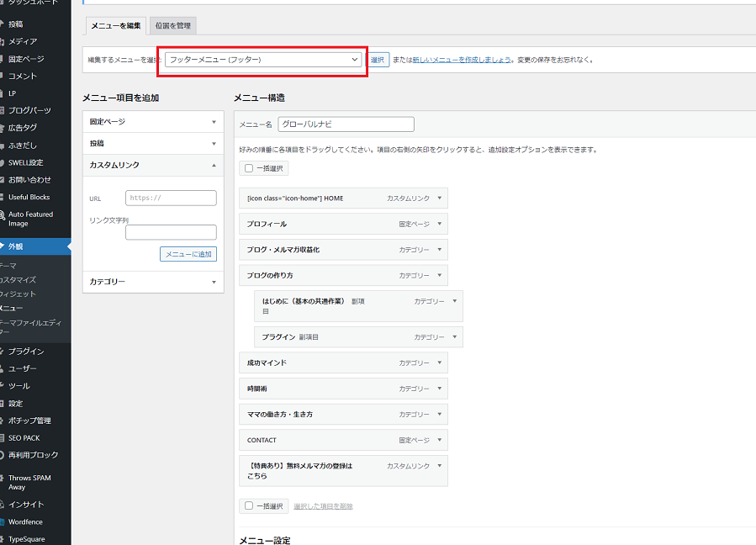
Task: Click into the リンク文字列 text field
Action: click(x=172, y=232)
